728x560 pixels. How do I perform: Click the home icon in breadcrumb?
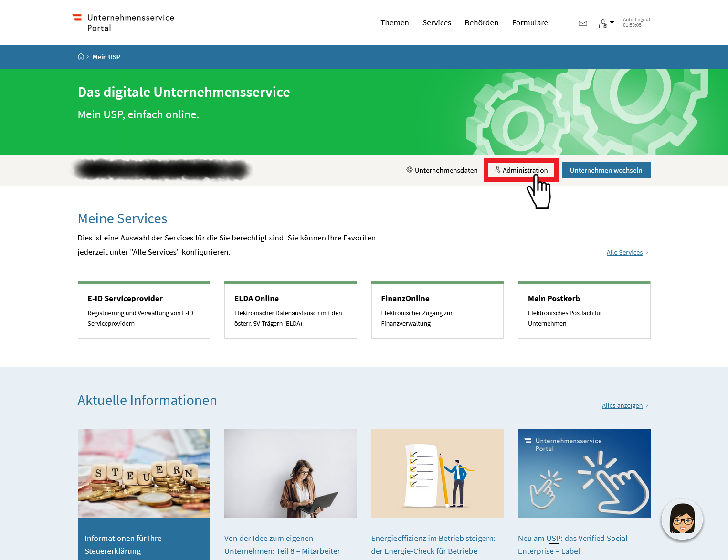(81, 56)
